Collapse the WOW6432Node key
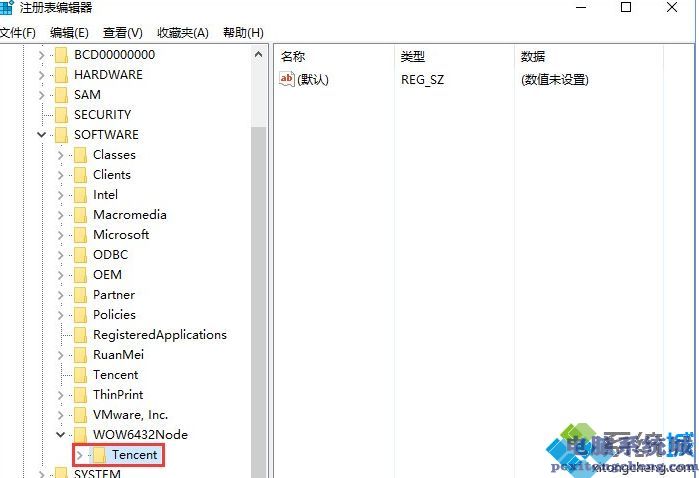This screenshot has width=699, height=478. pyautogui.click(x=61, y=435)
